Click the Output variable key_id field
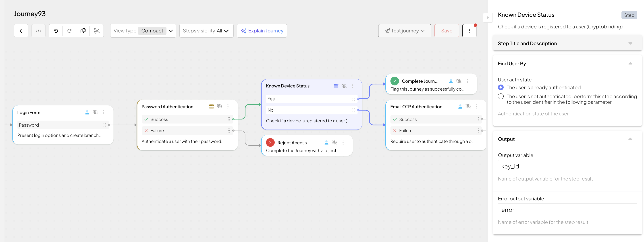 (567, 167)
